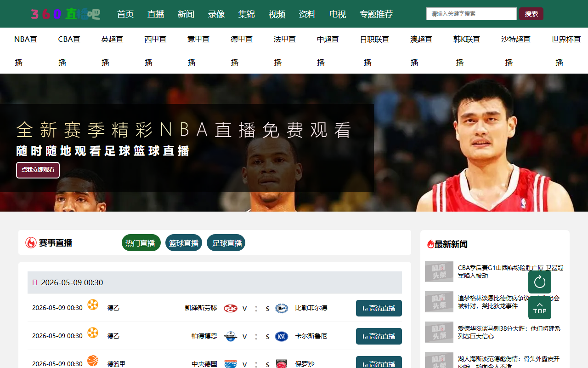Go to 意甲直播 league link
Viewport: 588px width, 368px height.
tap(198, 51)
